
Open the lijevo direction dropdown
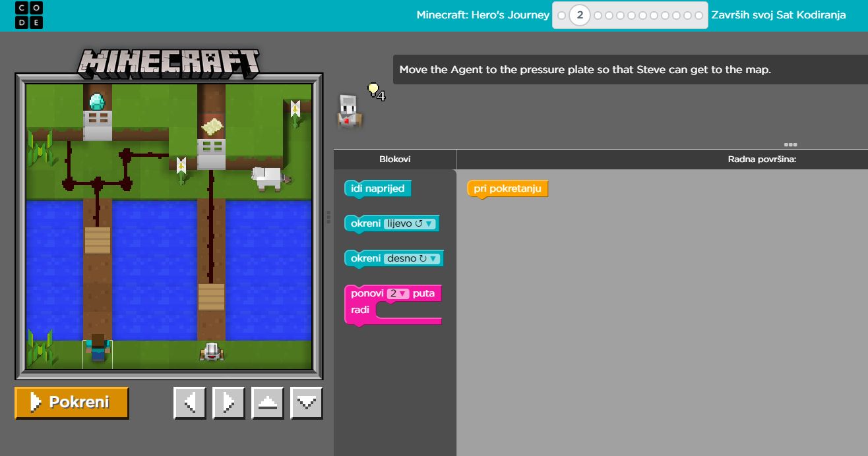click(409, 223)
